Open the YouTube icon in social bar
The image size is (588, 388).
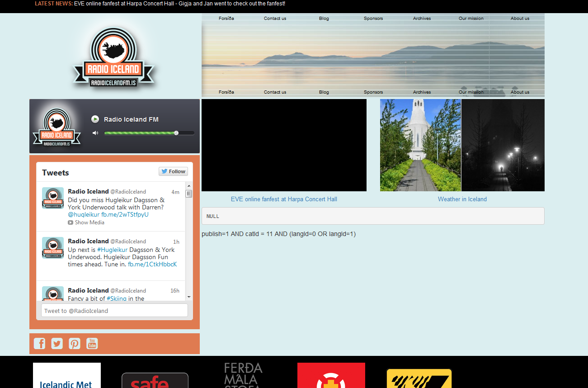click(92, 344)
